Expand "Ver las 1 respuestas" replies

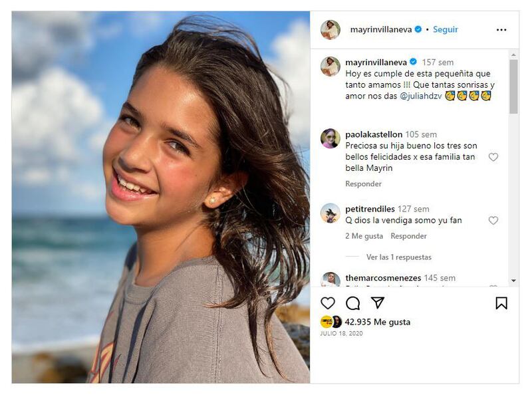pos(398,257)
